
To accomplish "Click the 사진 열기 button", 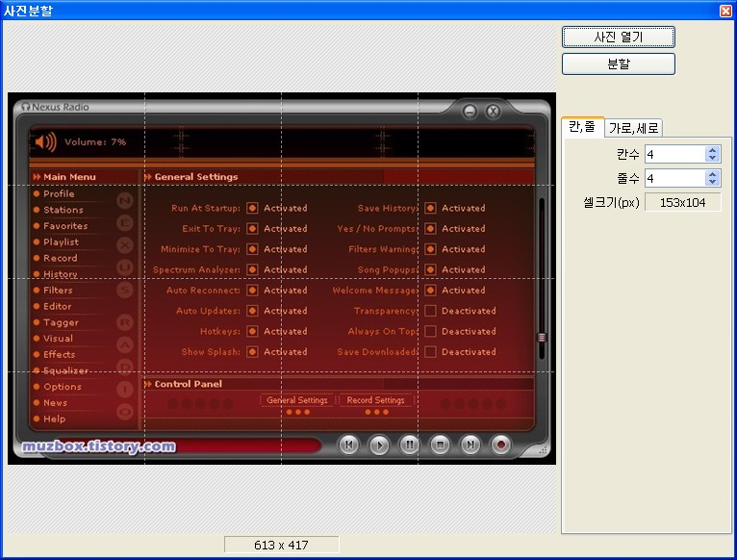I will point(618,38).
